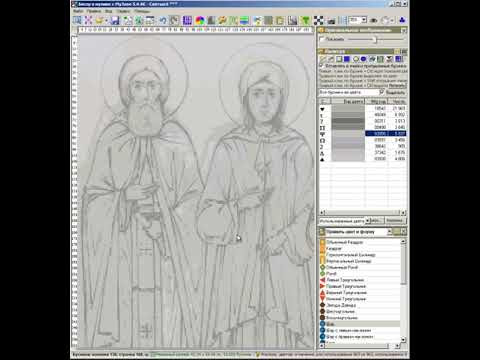Click the original image opacity slider
This screenshot has height=360, width=480.
point(375,40)
